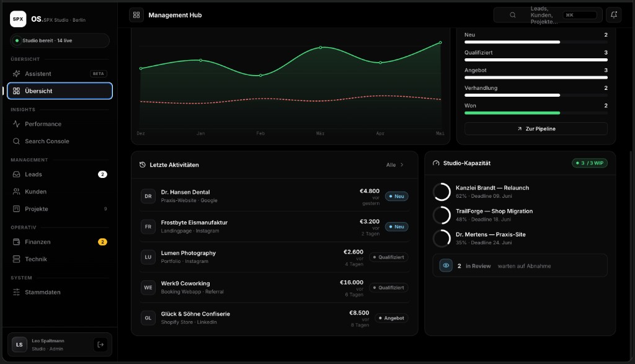Click the Dr. Mertens progress ring
The image size is (635, 364).
click(442, 239)
